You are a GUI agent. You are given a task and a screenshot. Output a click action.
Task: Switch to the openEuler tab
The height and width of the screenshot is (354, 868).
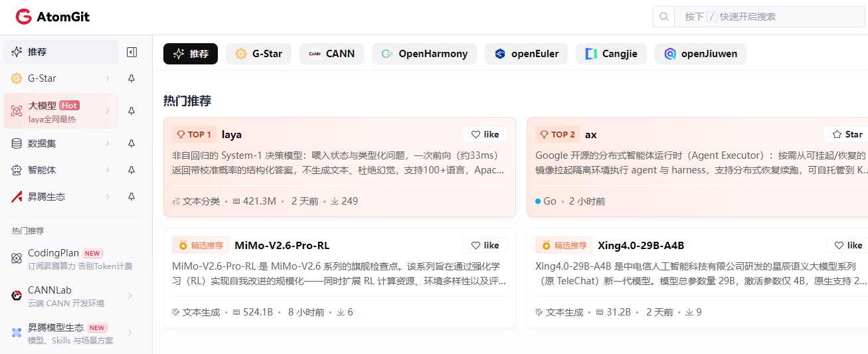pos(526,54)
